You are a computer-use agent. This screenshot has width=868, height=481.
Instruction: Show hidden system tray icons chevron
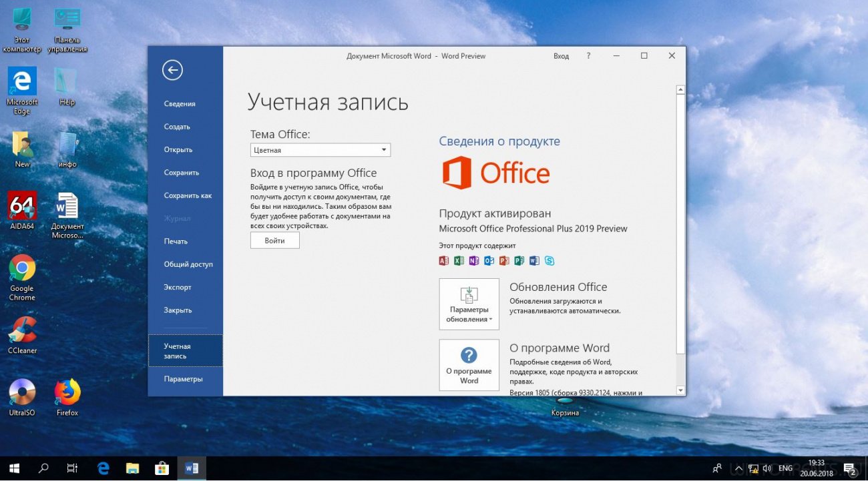(x=740, y=468)
